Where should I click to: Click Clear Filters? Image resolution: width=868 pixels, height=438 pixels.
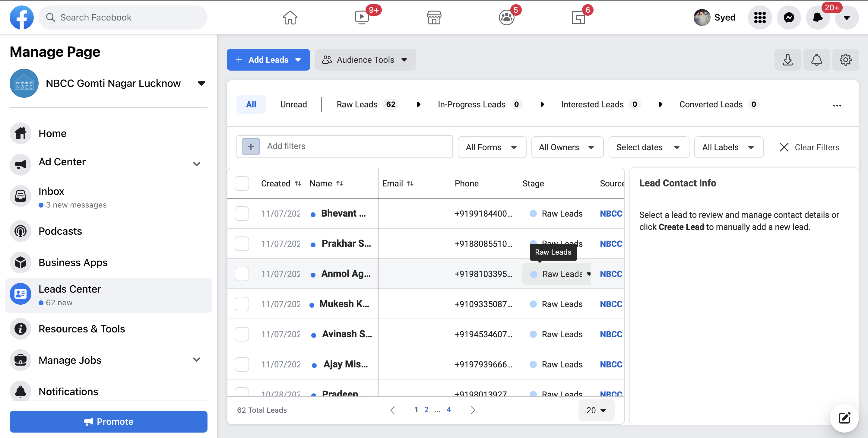point(809,147)
